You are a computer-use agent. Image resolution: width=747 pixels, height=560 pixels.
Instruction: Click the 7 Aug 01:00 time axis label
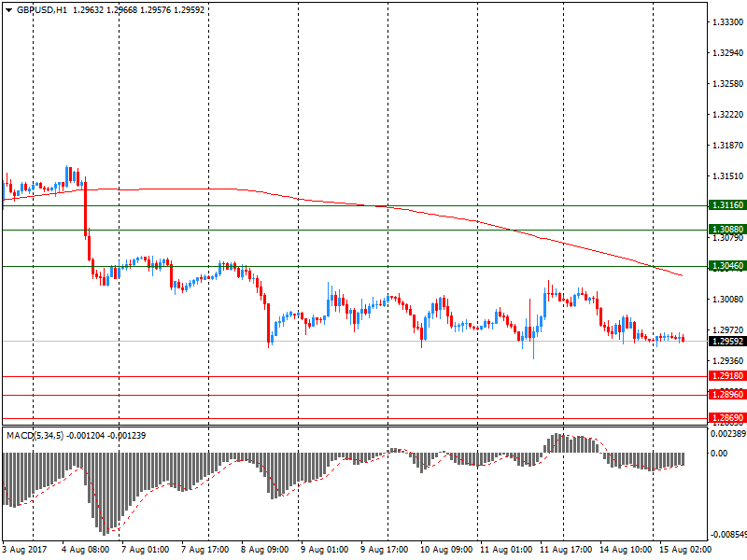tap(146, 550)
